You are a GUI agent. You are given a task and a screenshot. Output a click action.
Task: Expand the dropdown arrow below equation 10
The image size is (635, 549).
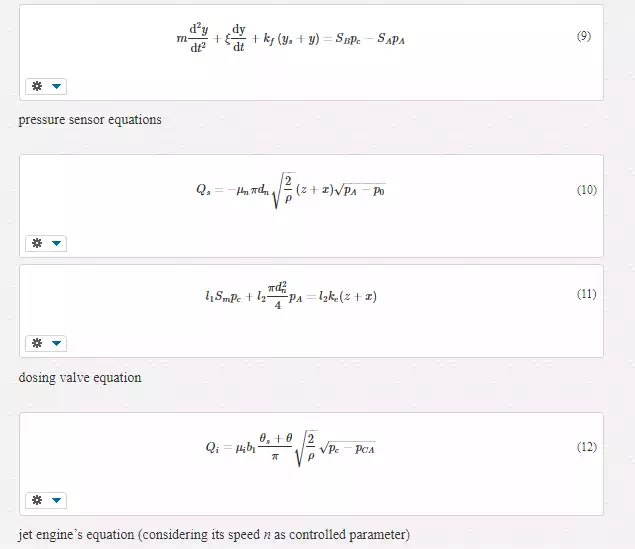[56, 243]
